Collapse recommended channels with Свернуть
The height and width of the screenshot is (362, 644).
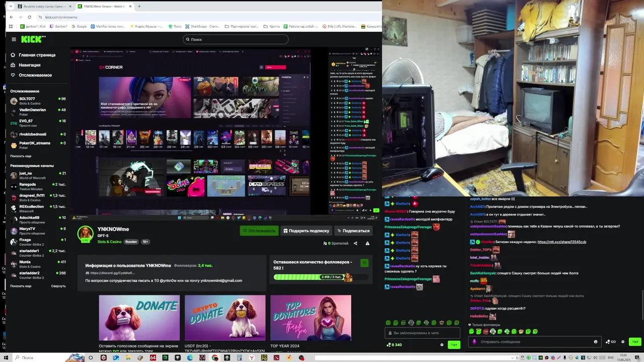(58, 286)
